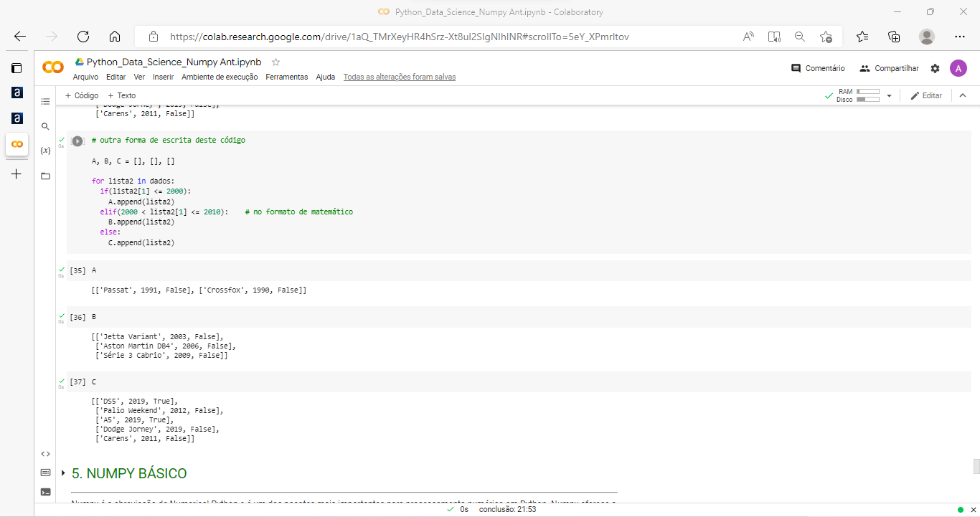Click the RAM usage bar
980x517 pixels.
tap(868, 92)
